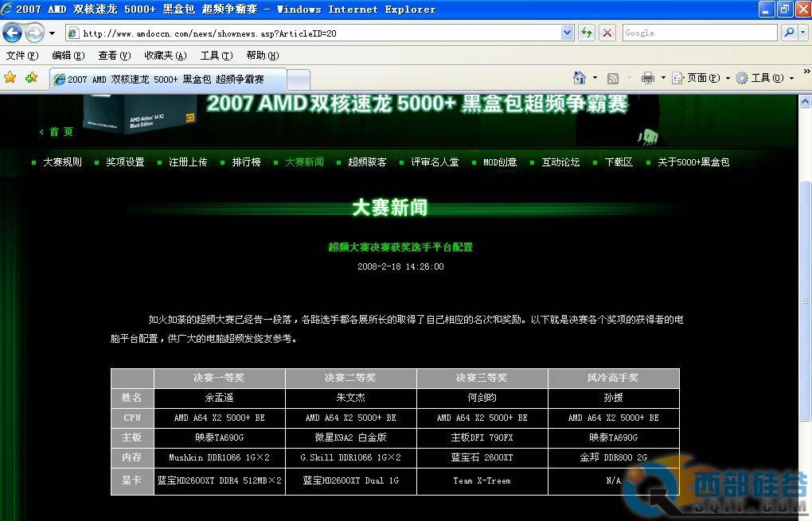The height and width of the screenshot is (521, 812).
Task: Click the RSS feeds icon
Action: [x=613, y=78]
